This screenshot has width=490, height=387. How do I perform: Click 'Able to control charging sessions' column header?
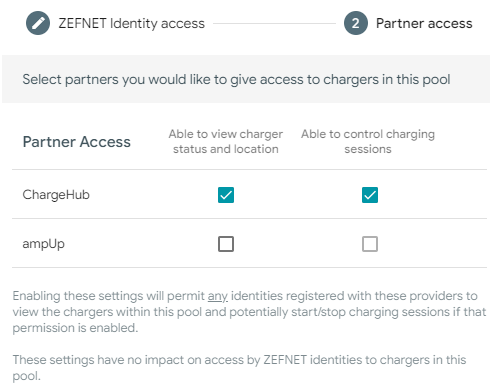tap(368, 141)
